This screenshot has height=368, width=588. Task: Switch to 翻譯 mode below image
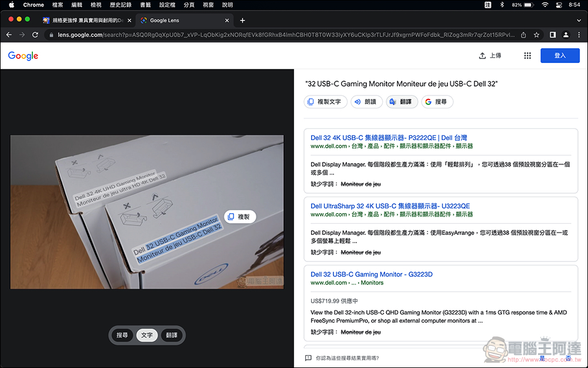[172, 336]
